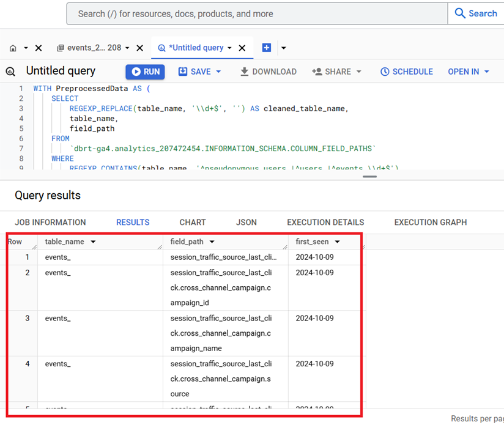Click DOWNLOAD in the query toolbar
The image size is (504, 425).
pyautogui.click(x=269, y=72)
